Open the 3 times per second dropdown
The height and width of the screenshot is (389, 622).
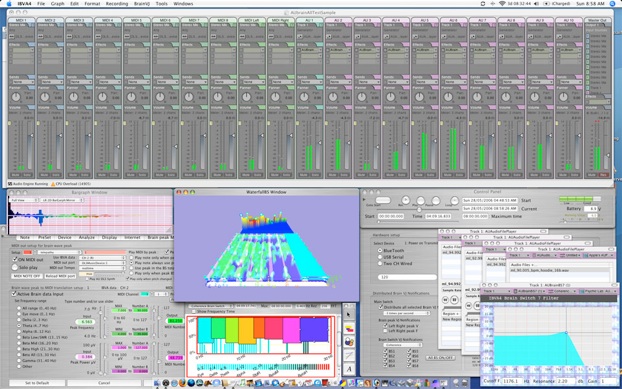tap(407, 313)
